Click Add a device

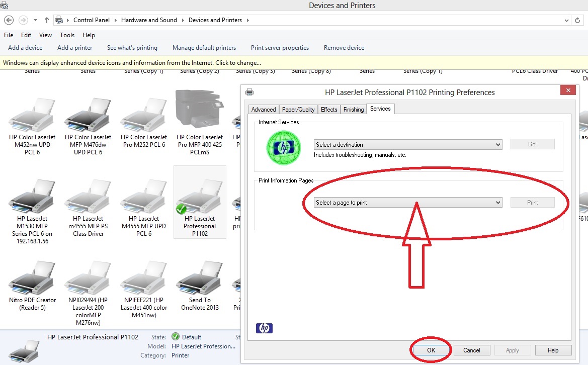[25, 48]
